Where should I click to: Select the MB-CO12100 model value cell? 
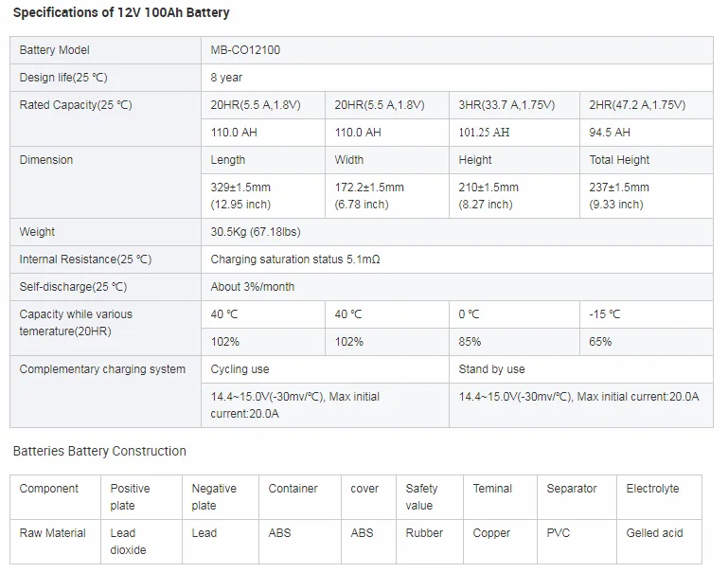coord(245,50)
